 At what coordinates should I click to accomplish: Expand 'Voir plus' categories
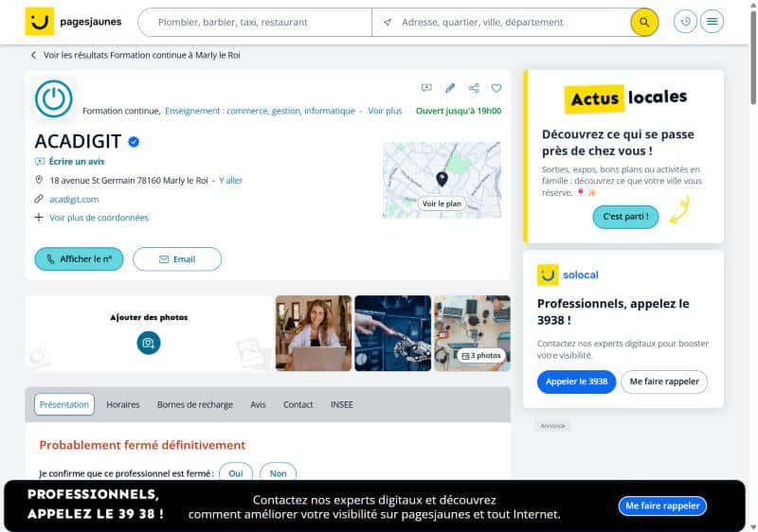pos(385,111)
